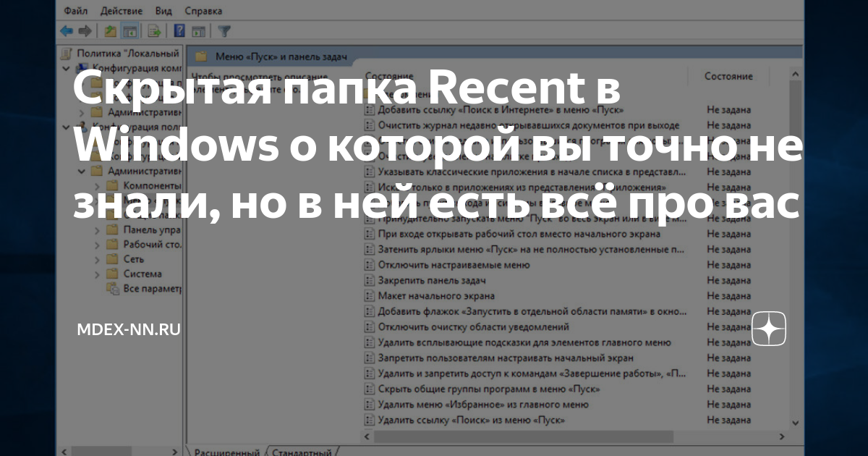Click the Up one level folder icon
Screen dimensions: 868x456
[x=110, y=30]
